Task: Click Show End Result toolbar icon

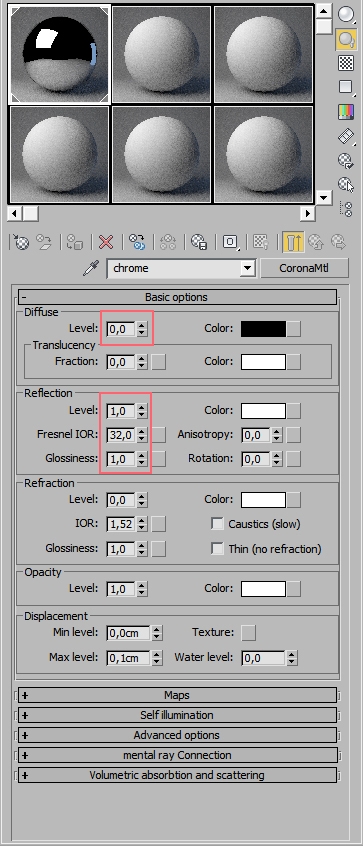Action: click(293, 242)
